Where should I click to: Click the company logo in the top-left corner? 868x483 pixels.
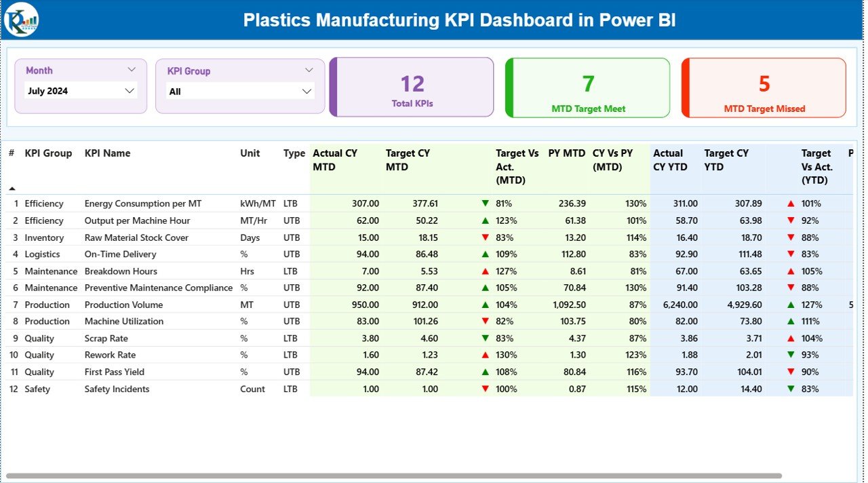coord(22,20)
